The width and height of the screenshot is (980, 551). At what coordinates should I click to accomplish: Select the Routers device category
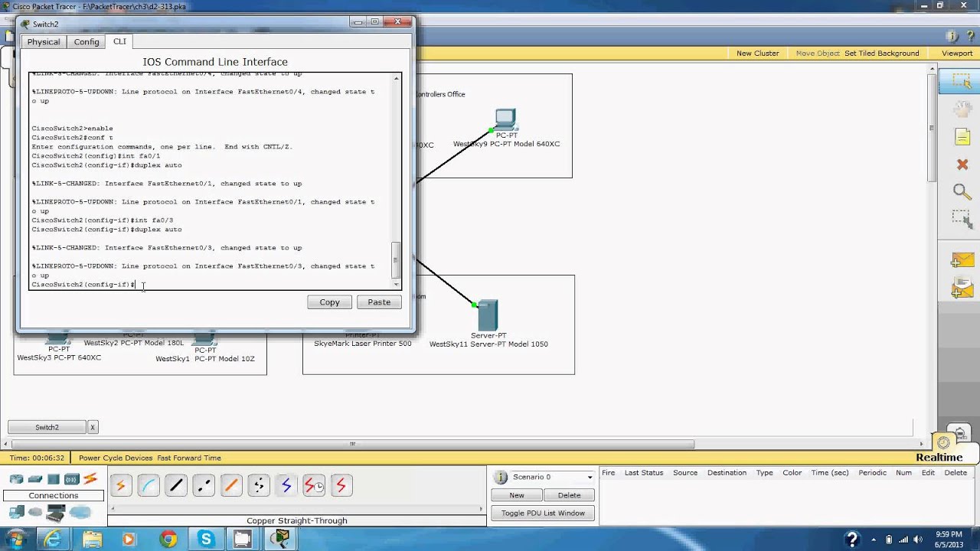point(17,480)
